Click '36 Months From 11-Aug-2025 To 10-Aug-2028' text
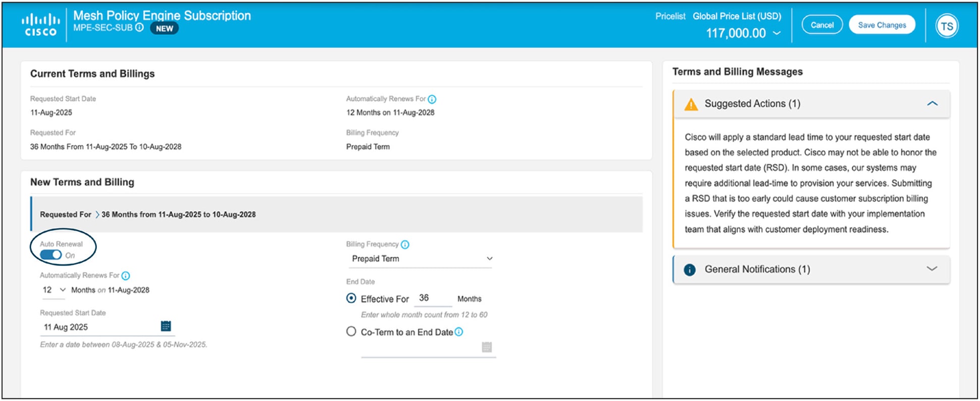This screenshot has height=401, width=980. tap(106, 147)
